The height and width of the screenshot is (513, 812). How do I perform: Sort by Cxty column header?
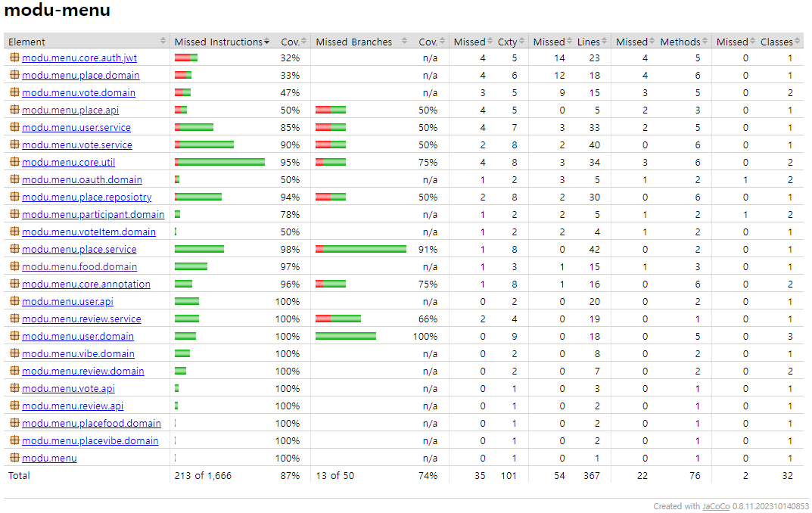510,42
